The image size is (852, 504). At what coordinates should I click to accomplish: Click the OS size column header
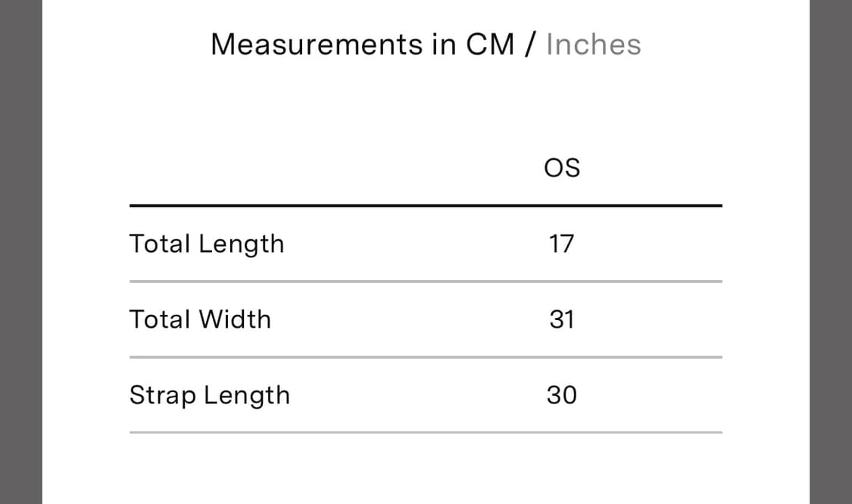562,168
